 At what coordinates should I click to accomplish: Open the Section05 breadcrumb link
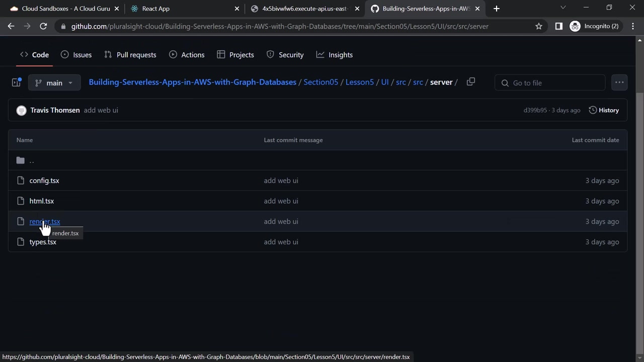click(x=321, y=82)
